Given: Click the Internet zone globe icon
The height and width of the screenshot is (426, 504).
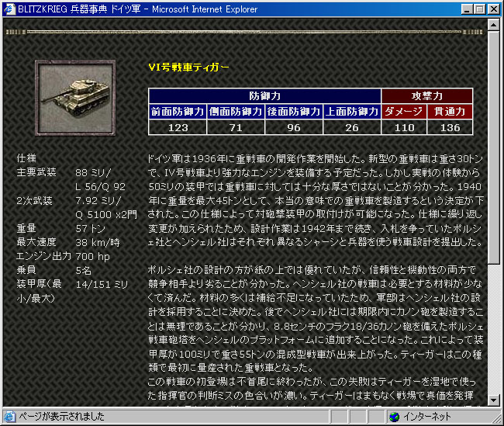Looking at the screenshot, I should (x=394, y=417).
